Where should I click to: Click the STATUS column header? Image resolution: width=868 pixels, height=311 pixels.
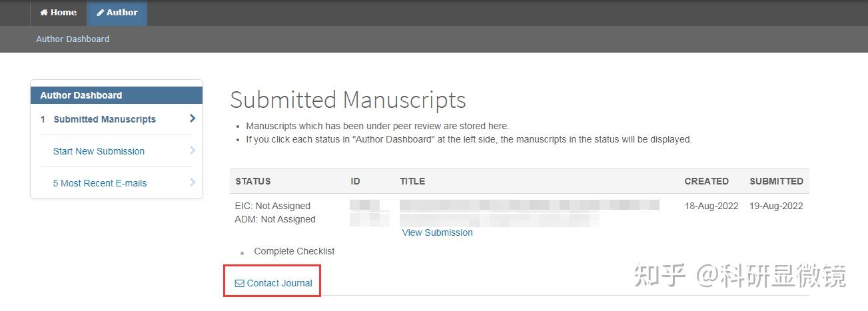pos(253,181)
